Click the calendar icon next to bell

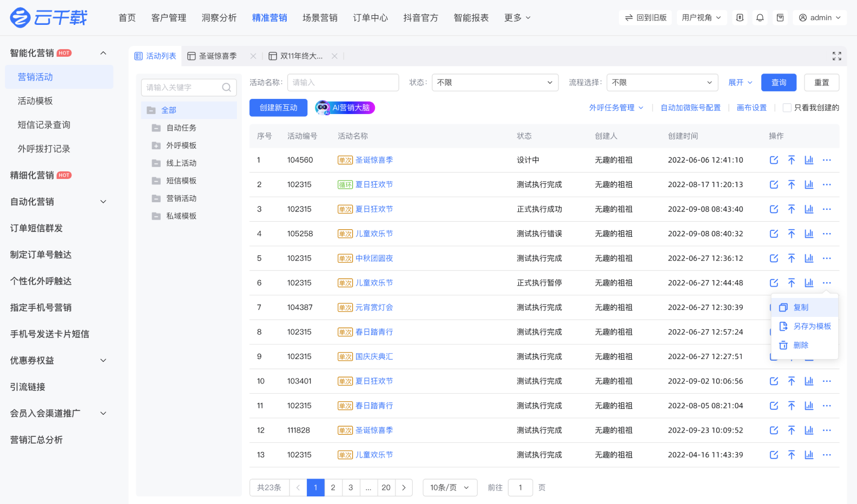pyautogui.click(x=780, y=18)
